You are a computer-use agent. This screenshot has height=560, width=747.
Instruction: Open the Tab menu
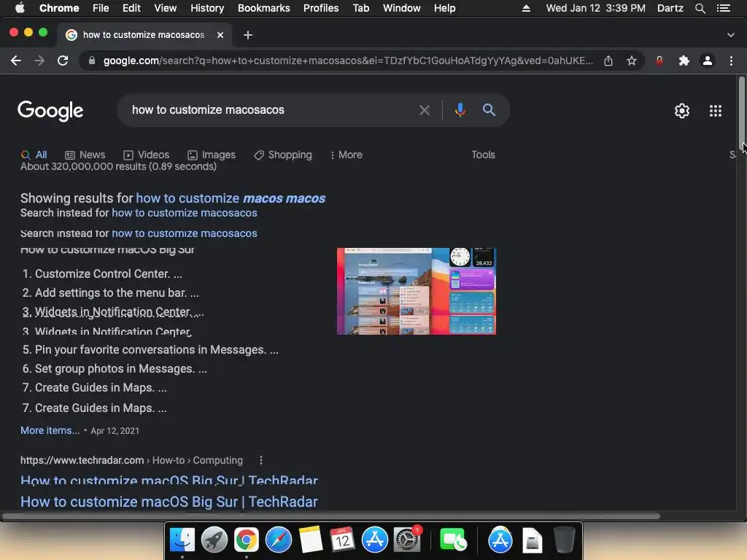(361, 8)
